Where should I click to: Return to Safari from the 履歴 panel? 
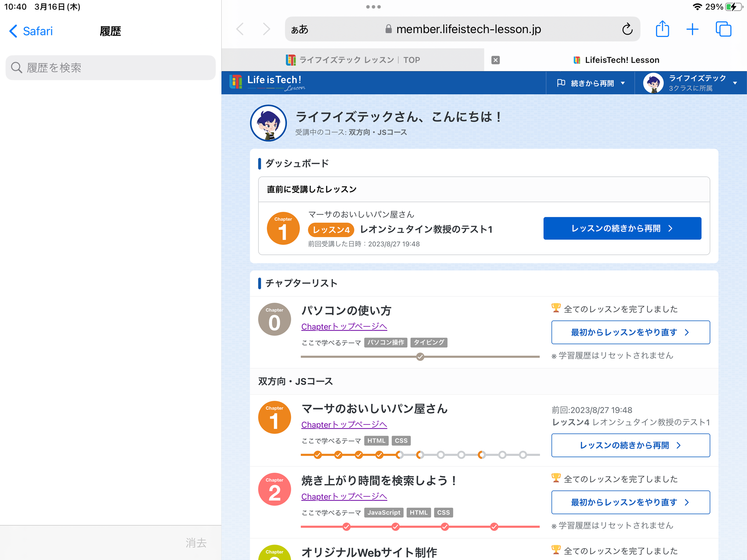click(x=30, y=31)
